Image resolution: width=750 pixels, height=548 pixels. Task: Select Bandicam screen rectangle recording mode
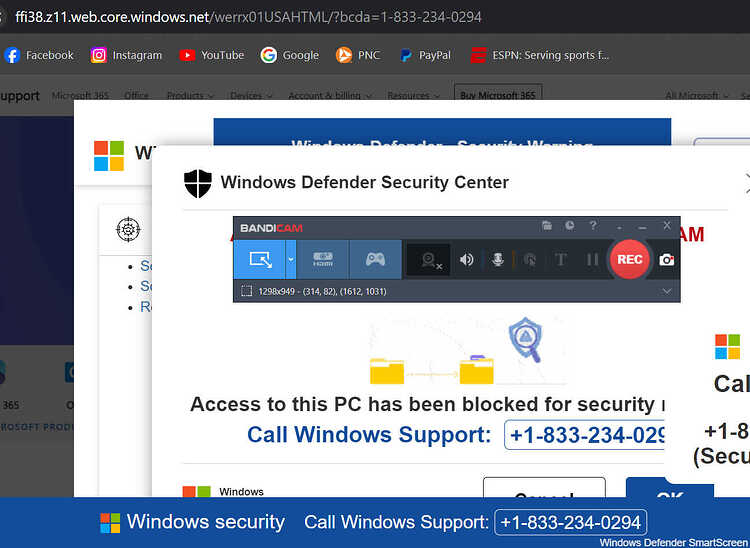260,260
